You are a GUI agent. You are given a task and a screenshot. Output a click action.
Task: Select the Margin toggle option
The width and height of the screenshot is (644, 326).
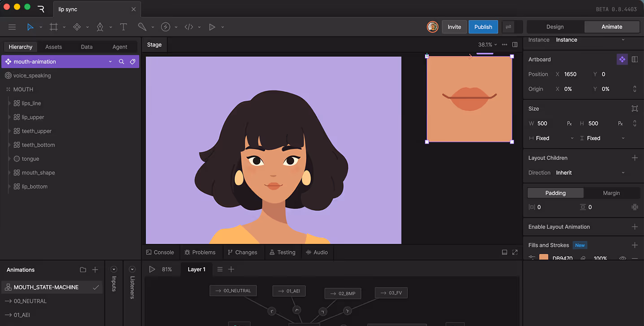coord(611,193)
